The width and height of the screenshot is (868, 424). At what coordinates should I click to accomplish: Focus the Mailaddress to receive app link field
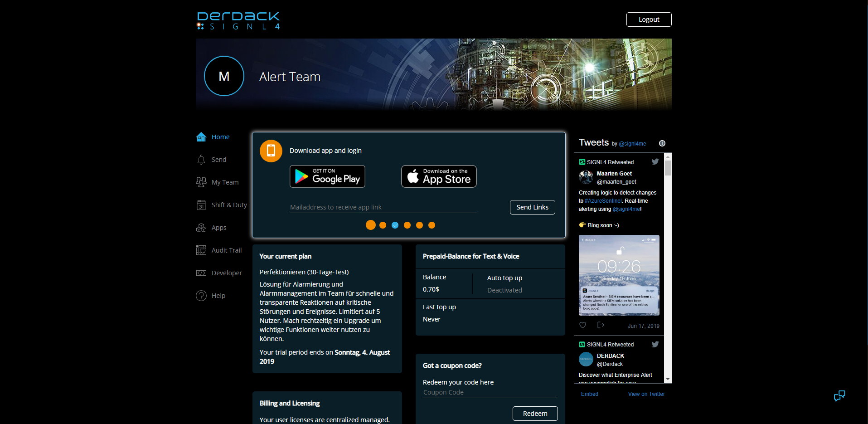pyautogui.click(x=383, y=207)
